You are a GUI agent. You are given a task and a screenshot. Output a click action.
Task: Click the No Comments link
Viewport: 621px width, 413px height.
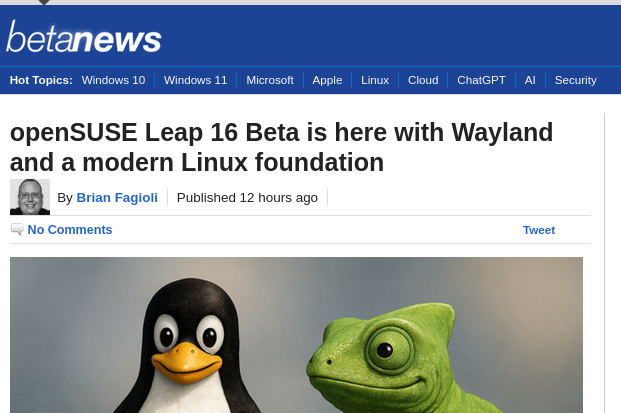pyautogui.click(x=70, y=230)
